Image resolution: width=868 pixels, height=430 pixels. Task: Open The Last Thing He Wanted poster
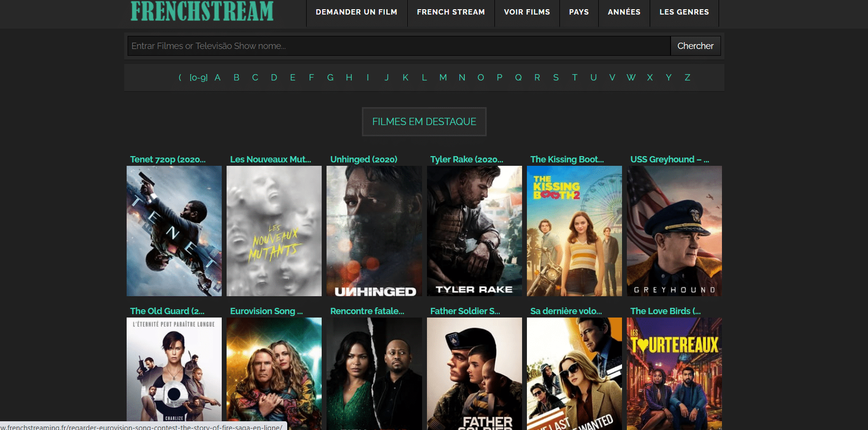tap(574, 373)
